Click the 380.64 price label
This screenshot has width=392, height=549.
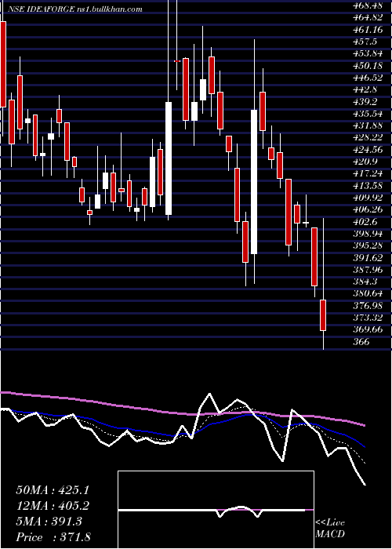(368, 293)
